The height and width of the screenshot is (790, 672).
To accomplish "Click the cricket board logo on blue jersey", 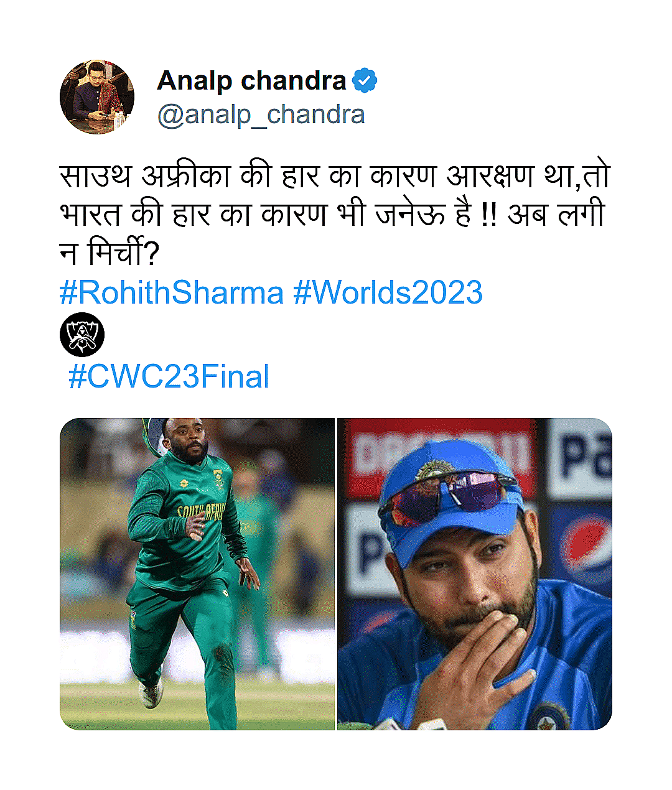I will click(x=552, y=715).
